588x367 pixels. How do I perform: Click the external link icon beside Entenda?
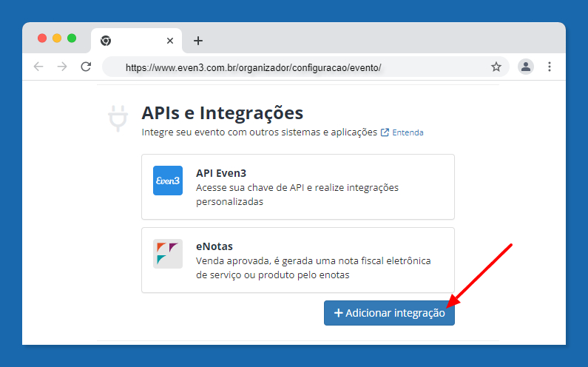[385, 132]
